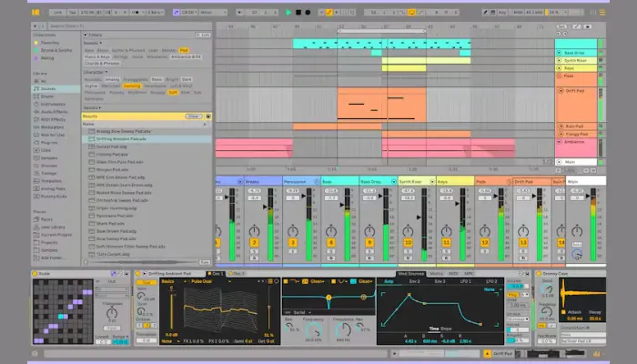Viewport: 637px width, 364px height.
Task: Select the Ambience & FX filter tag
Action: (186, 56)
